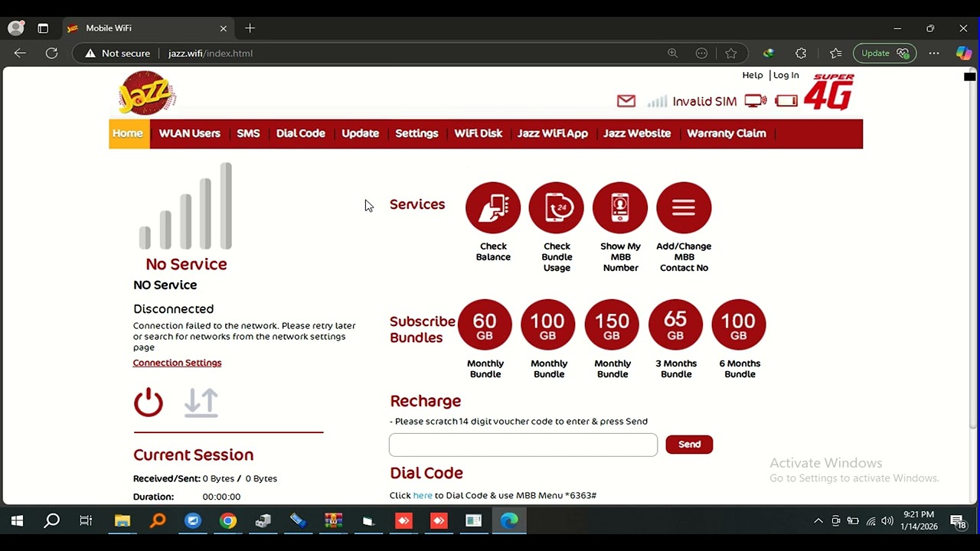The height and width of the screenshot is (551, 980).
Task: Open the Warranty Claim menu item
Action: pos(726,133)
